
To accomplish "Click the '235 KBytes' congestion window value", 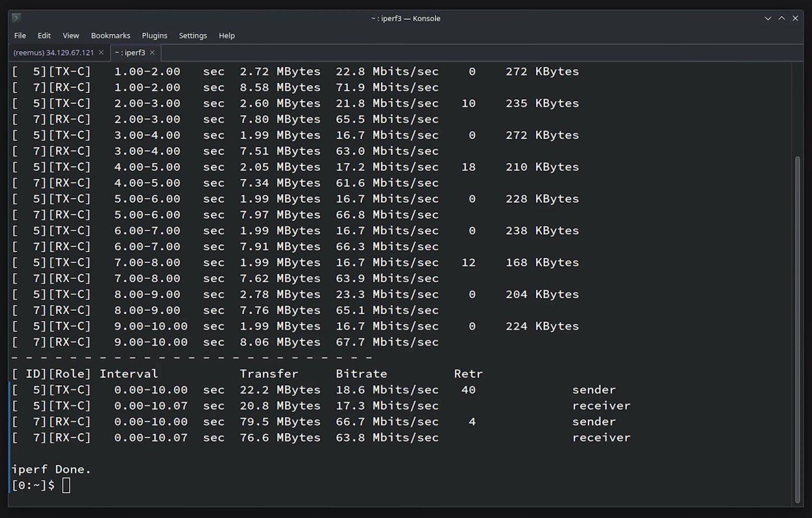I will click(542, 103).
